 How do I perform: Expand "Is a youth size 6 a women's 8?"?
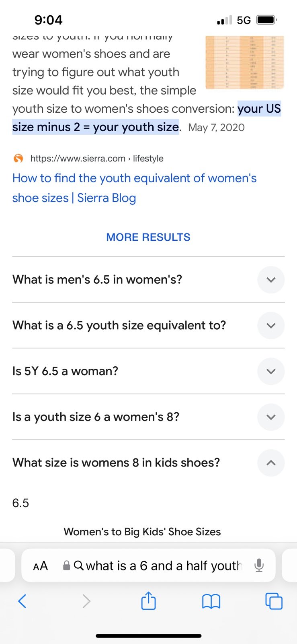(148, 417)
